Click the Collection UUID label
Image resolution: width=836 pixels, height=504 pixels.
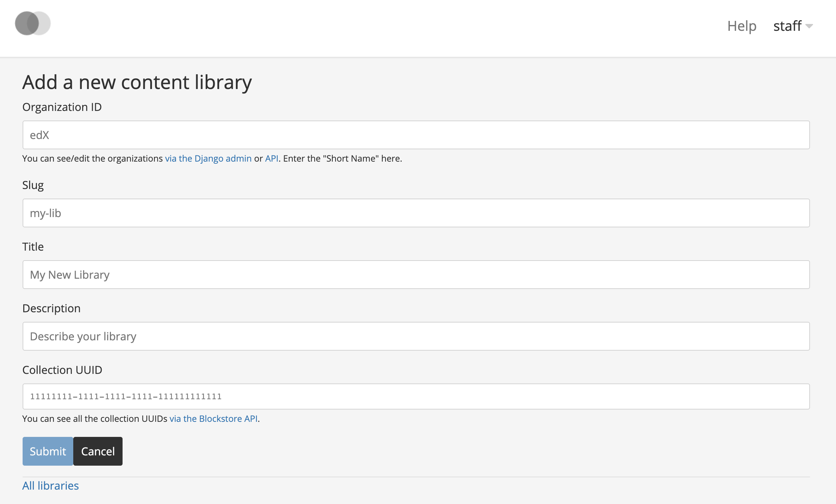coord(62,370)
